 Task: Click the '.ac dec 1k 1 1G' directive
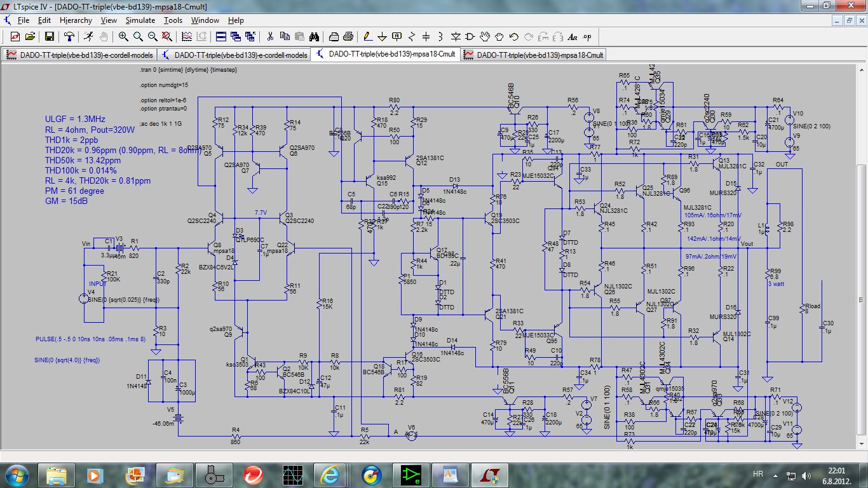click(x=159, y=123)
